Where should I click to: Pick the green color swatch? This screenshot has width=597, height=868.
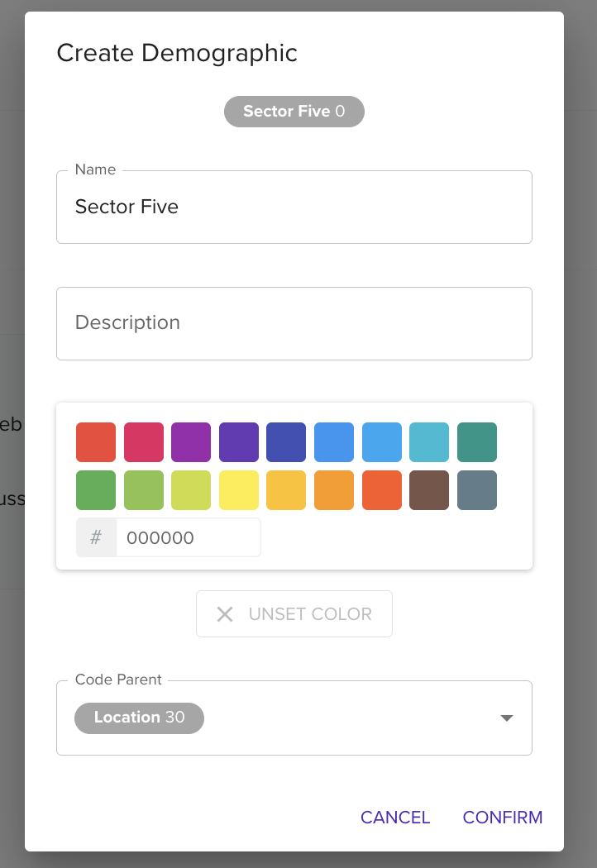click(96, 490)
